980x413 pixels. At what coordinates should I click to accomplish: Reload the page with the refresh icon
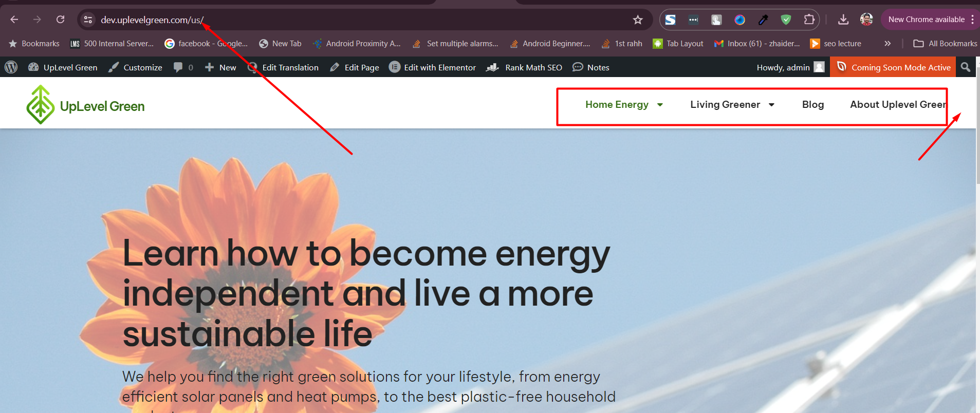60,20
